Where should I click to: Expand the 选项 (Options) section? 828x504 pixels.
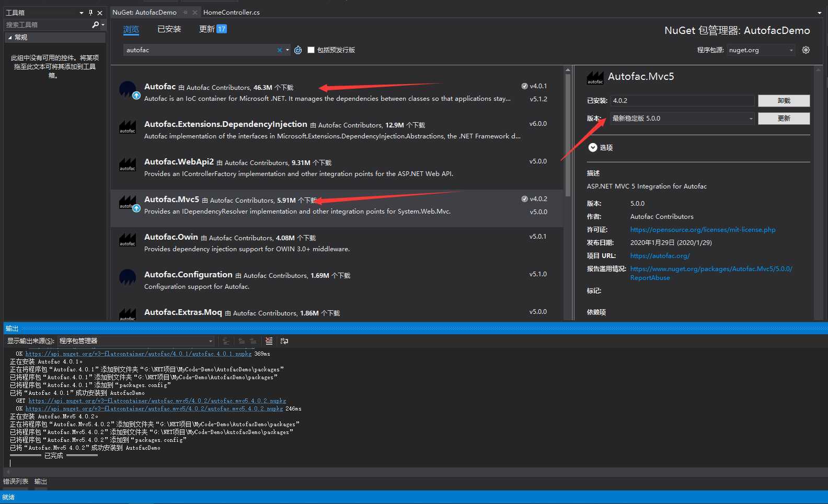coord(593,148)
